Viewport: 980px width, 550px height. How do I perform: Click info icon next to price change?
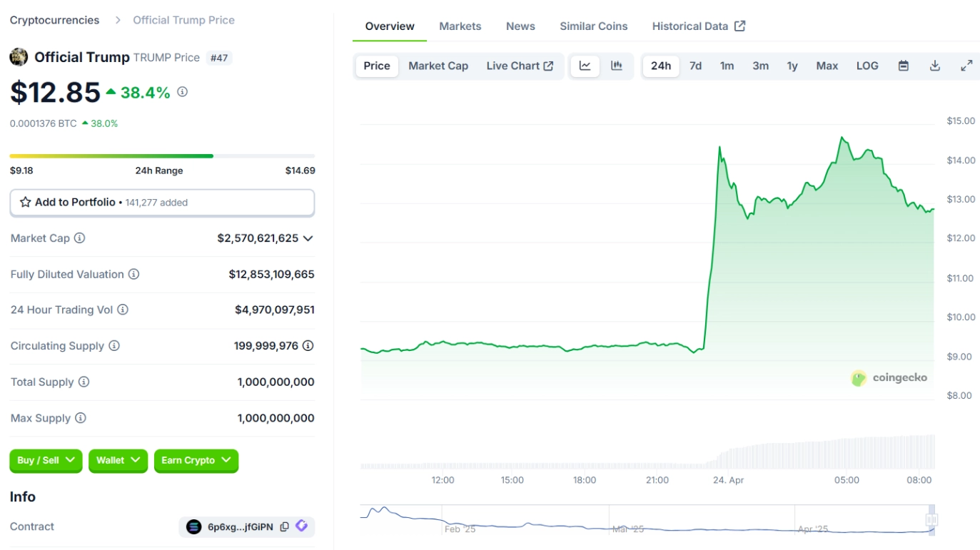[x=182, y=92]
